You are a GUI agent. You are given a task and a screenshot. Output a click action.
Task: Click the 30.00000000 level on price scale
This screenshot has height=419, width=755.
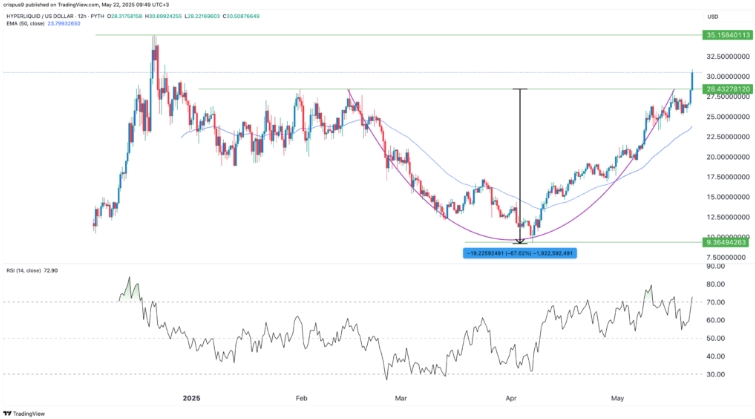(726, 76)
